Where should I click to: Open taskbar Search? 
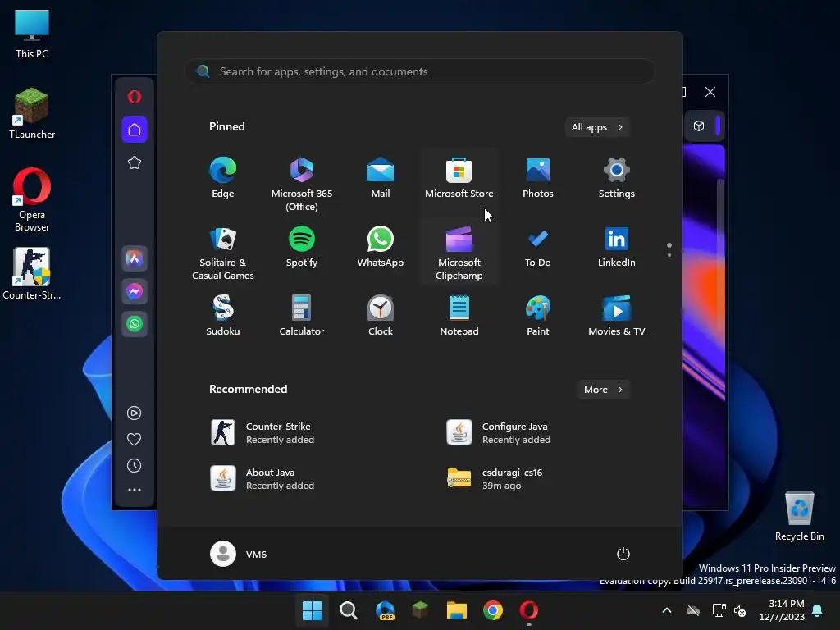348,610
